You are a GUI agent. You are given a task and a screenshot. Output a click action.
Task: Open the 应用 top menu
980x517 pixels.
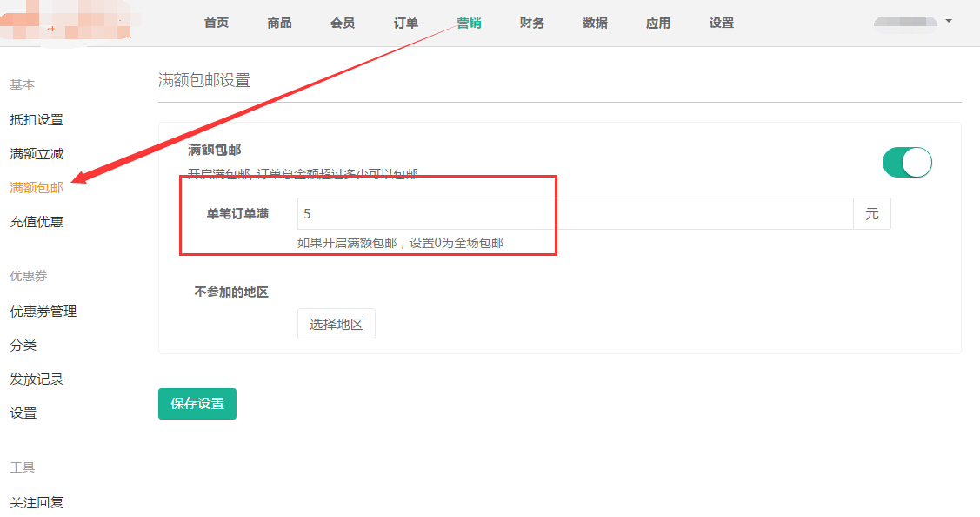coord(658,23)
